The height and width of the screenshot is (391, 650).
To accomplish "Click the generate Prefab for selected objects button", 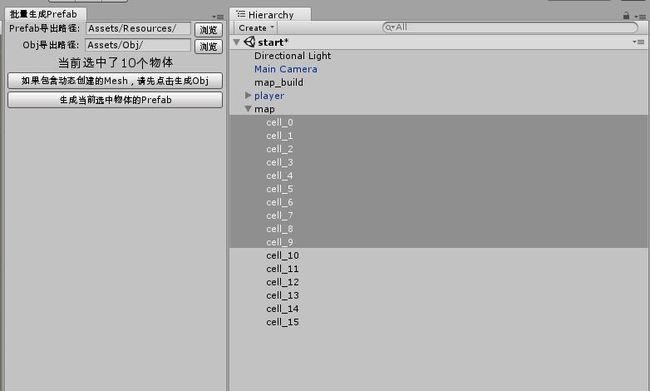I will [115, 100].
